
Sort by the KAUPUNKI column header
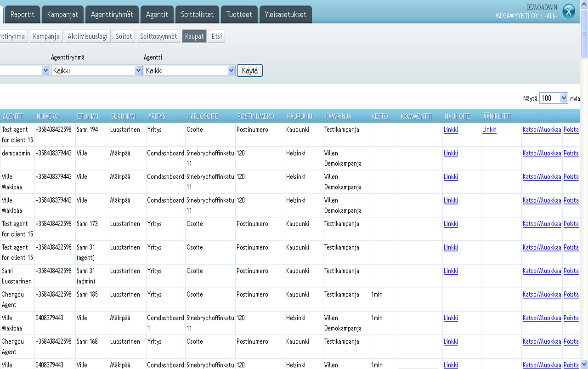click(300, 116)
